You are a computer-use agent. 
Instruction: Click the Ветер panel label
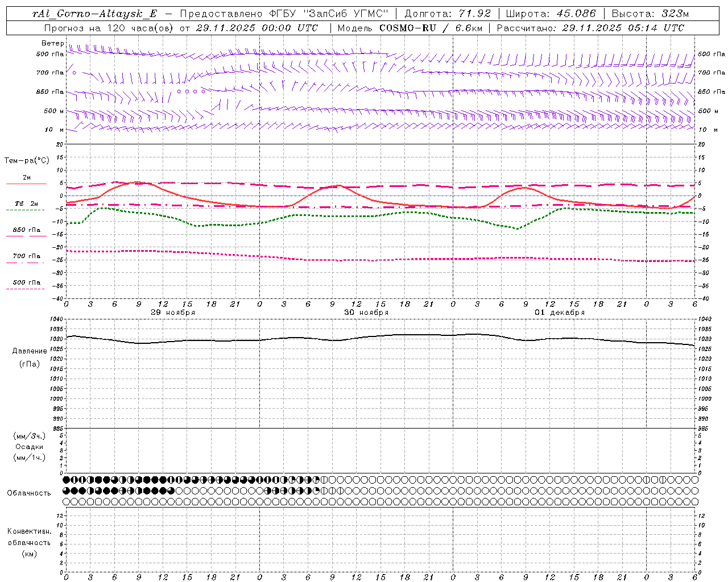point(53,43)
